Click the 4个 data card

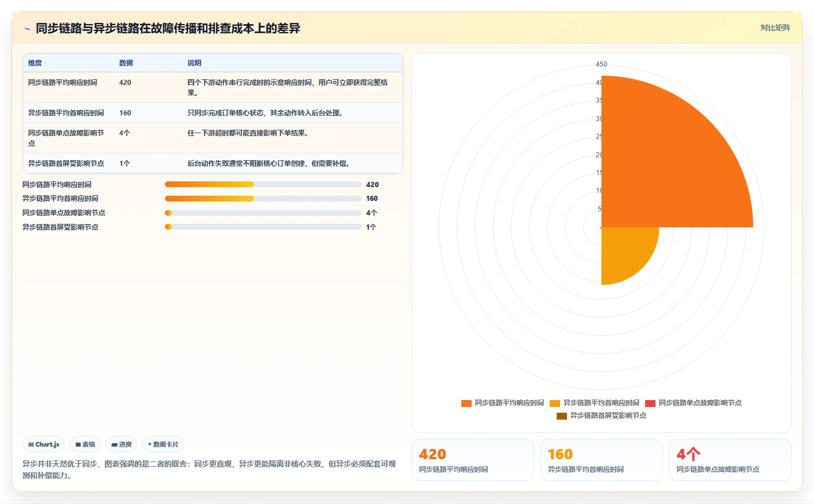coord(730,460)
